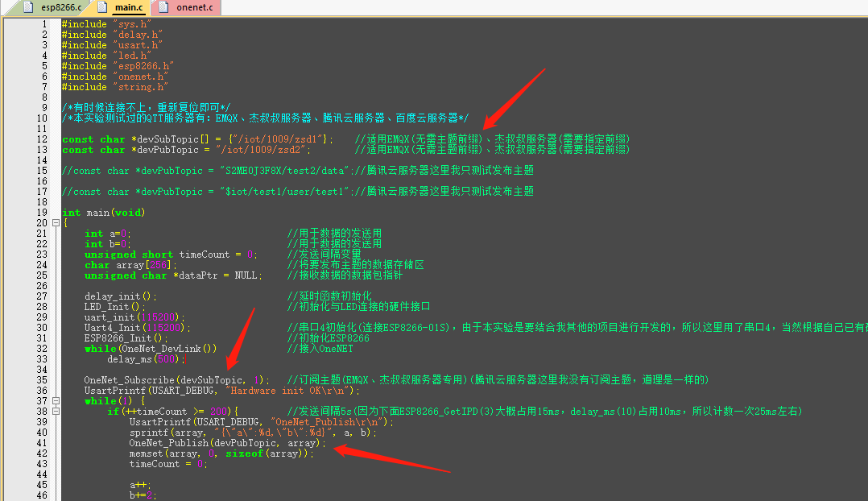
Task: Click line number 1 in gutter
Action: click(43, 24)
